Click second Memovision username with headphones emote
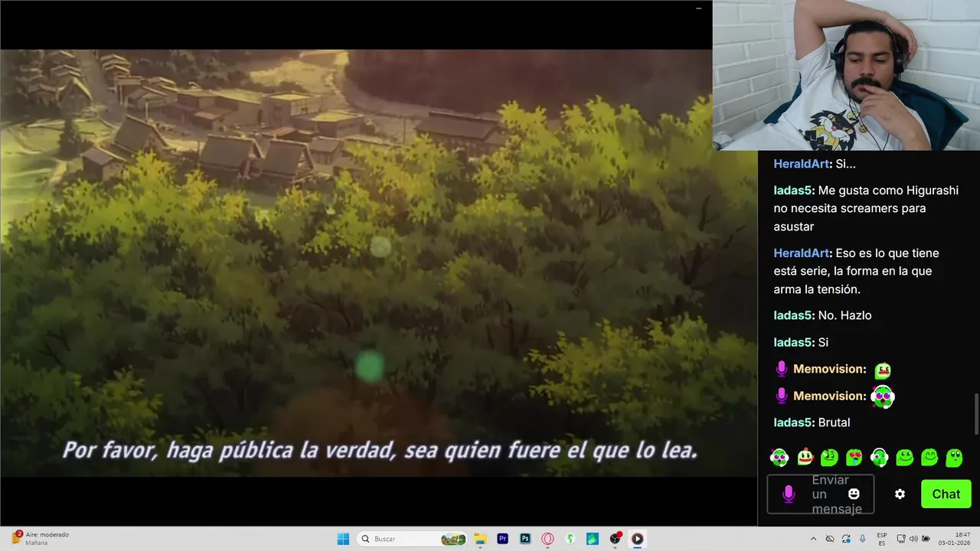This screenshot has width=980, height=551. 829,396
